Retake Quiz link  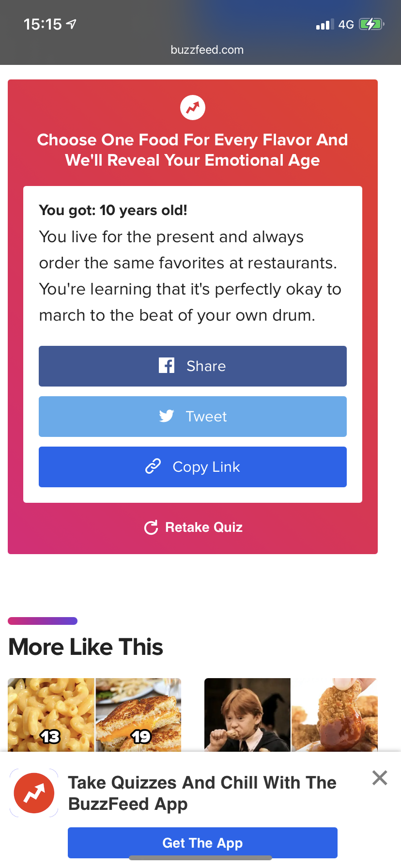coord(194,527)
